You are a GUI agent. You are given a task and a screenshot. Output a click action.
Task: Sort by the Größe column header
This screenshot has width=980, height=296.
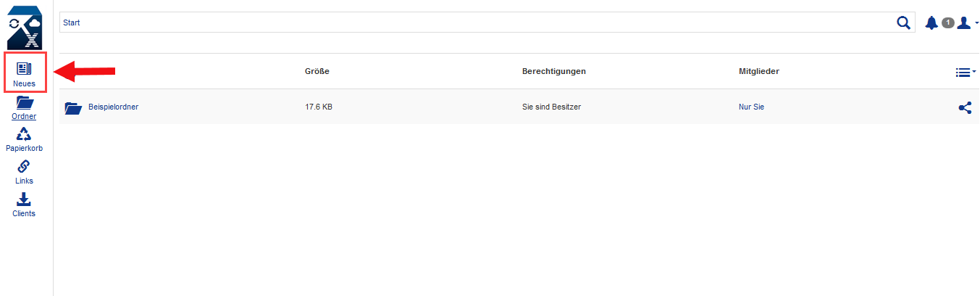pos(317,71)
